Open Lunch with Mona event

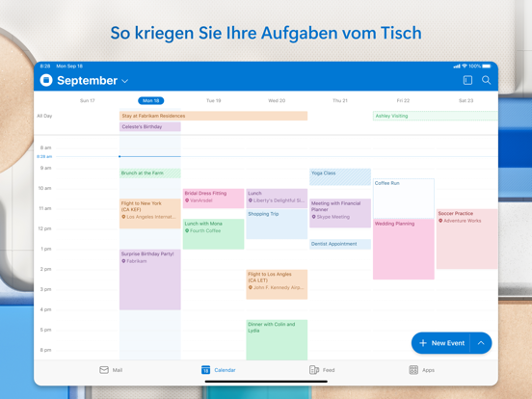click(x=213, y=234)
